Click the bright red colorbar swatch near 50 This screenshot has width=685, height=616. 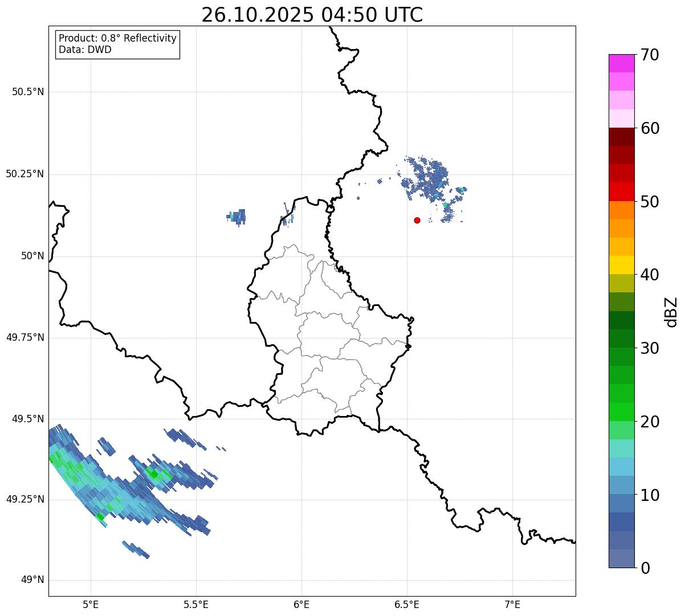click(621, 191)
